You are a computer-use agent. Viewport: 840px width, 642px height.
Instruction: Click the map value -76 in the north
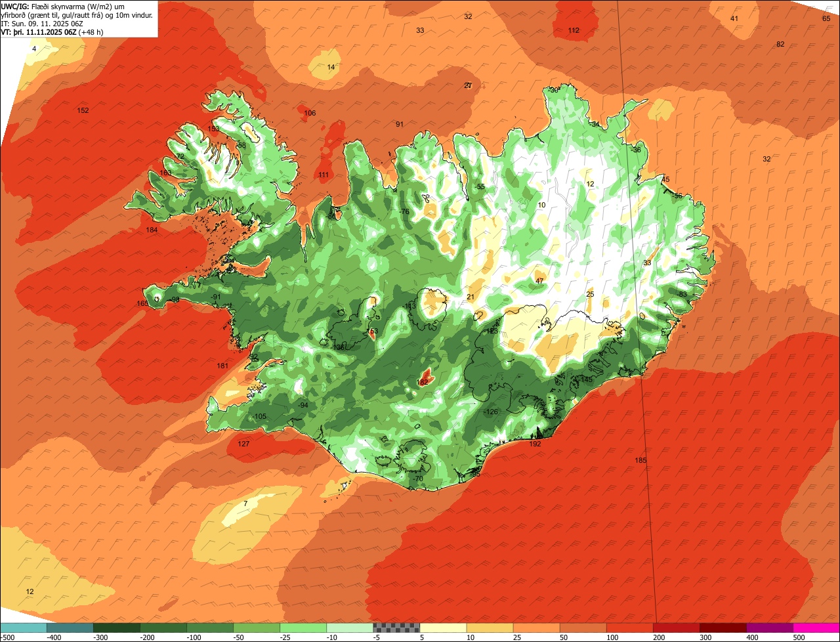click(x=404, y=211)
